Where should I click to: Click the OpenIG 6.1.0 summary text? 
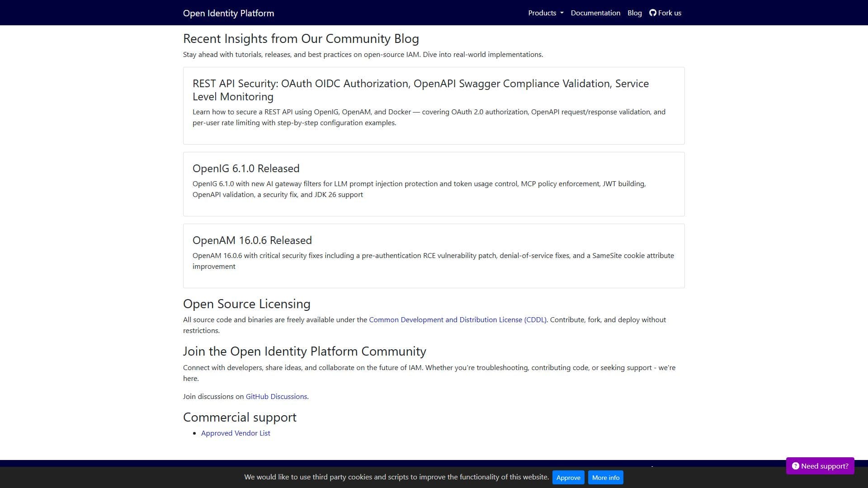point(419,189)
